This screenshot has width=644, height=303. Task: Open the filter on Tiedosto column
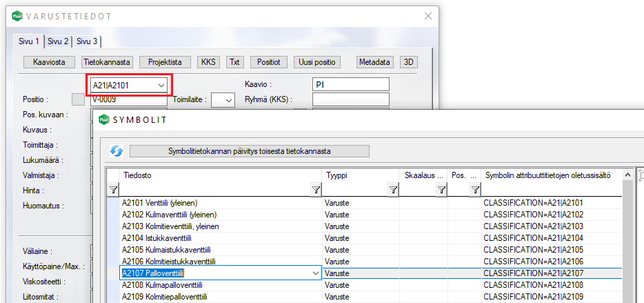click(x=315, y=189)
